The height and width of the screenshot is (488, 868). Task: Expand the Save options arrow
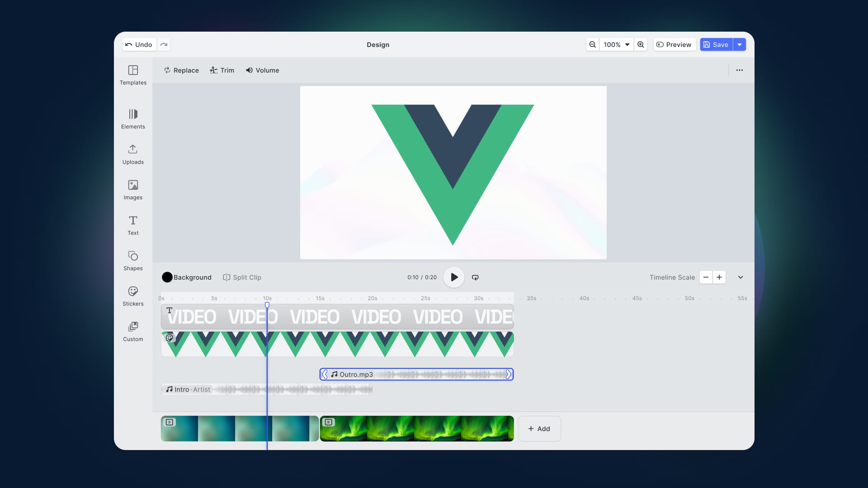point(740,44)
